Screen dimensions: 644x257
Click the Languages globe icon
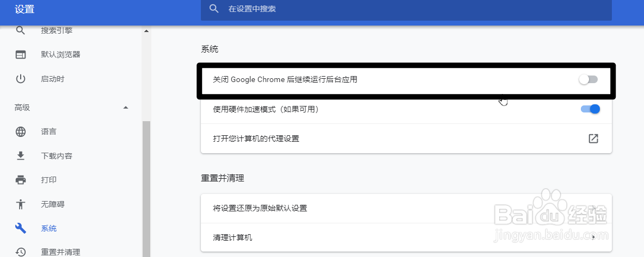tap(21, 131)
